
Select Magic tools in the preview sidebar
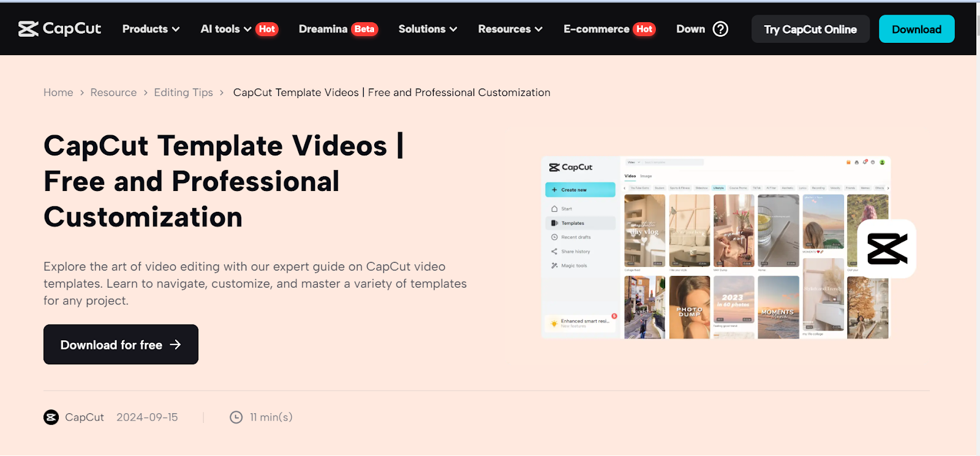(x=569, y=266)
